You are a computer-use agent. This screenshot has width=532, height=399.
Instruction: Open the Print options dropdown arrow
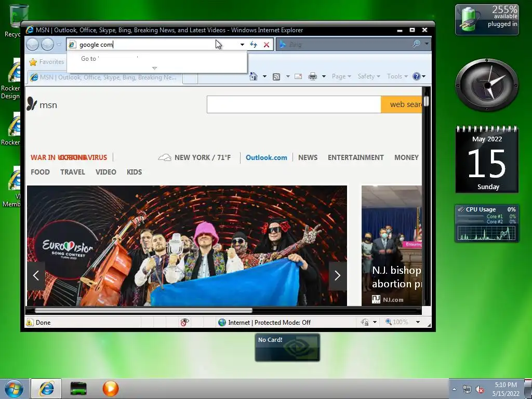324,76
